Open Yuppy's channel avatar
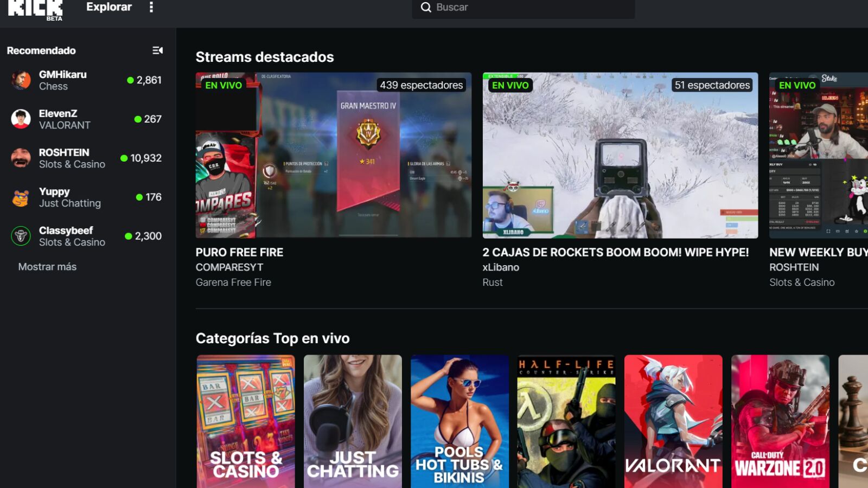The height and width of the screenshot is (488, 868). [21, 197]
